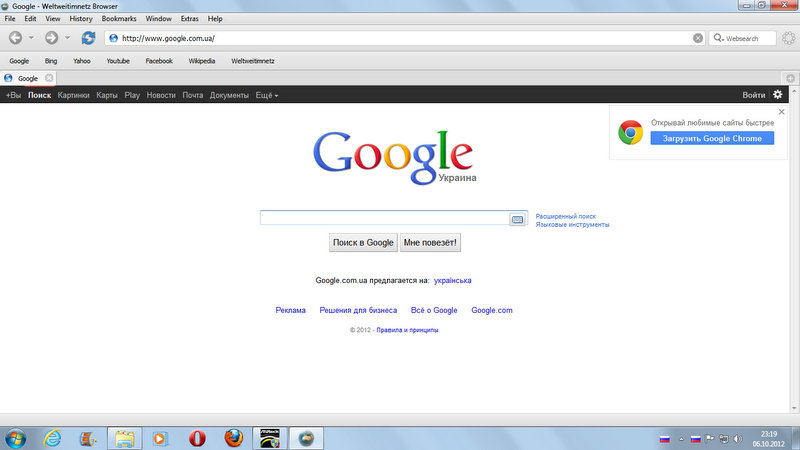800x450 pixels.
Task: Close the Google tab
Action: click(x=49, y=78)
